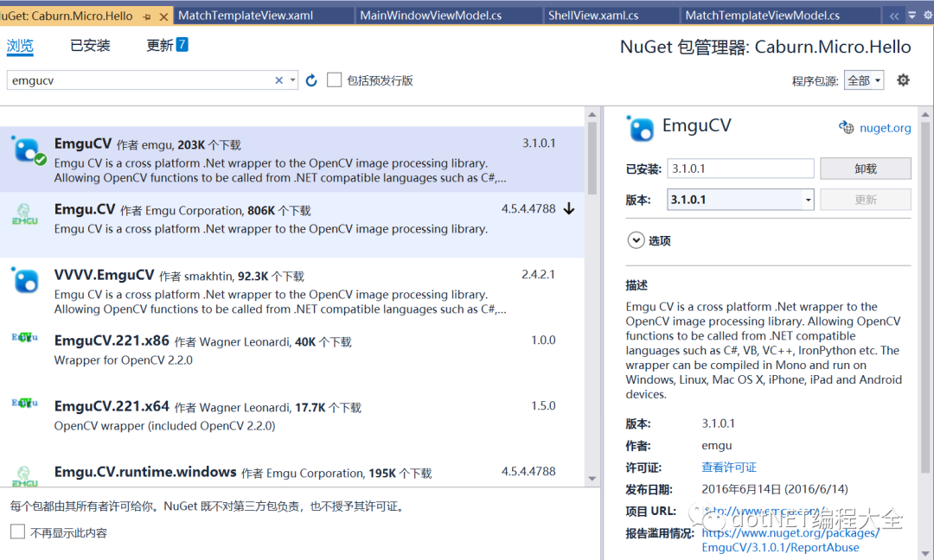Click release date 2016年6月14日 text
The height and width of the screenshot is (560, 934).
775,489
